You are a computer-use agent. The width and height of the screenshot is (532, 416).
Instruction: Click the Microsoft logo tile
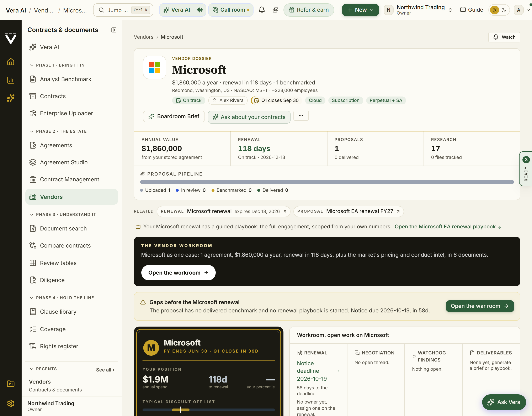[154, 67]
